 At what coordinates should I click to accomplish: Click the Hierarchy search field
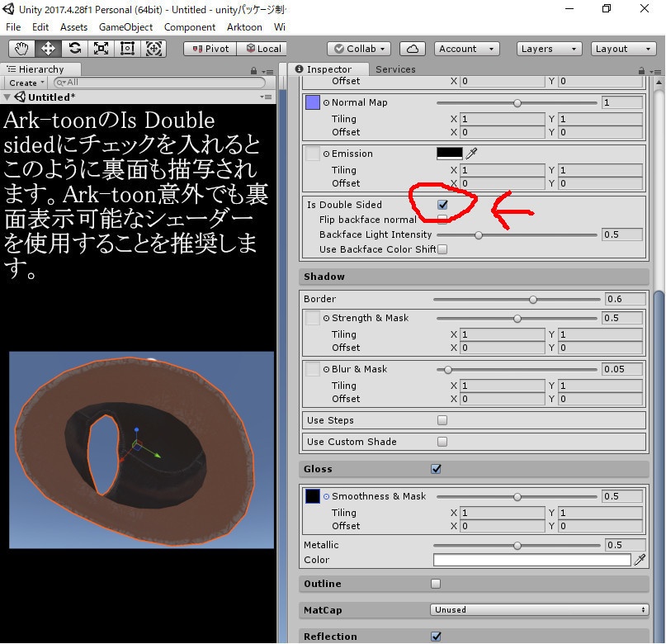[x=160, y=83]
